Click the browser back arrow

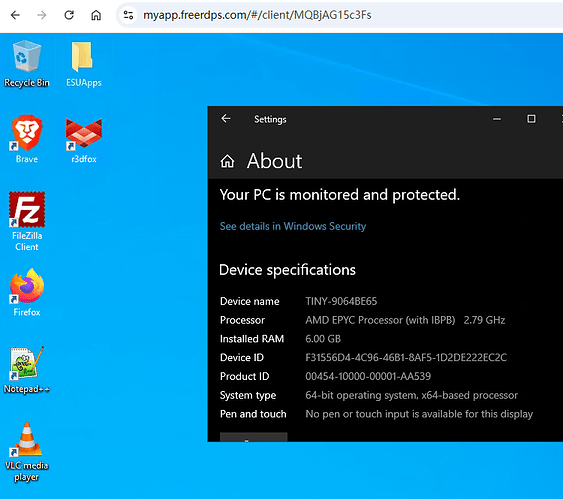(x=15, y=15)
